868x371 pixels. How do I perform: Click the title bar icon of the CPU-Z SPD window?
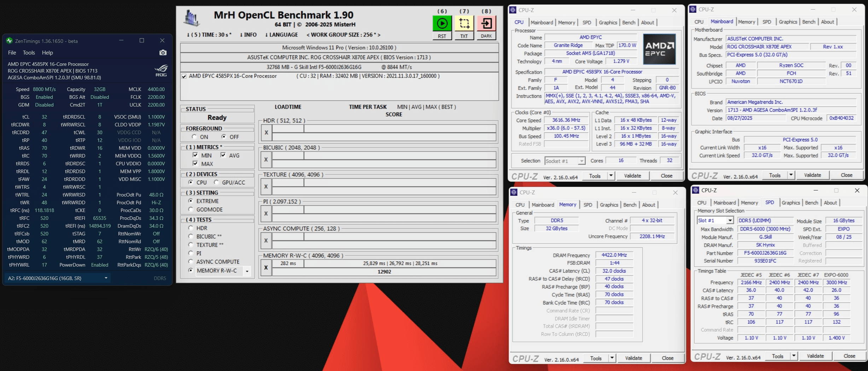coord(695,190)
